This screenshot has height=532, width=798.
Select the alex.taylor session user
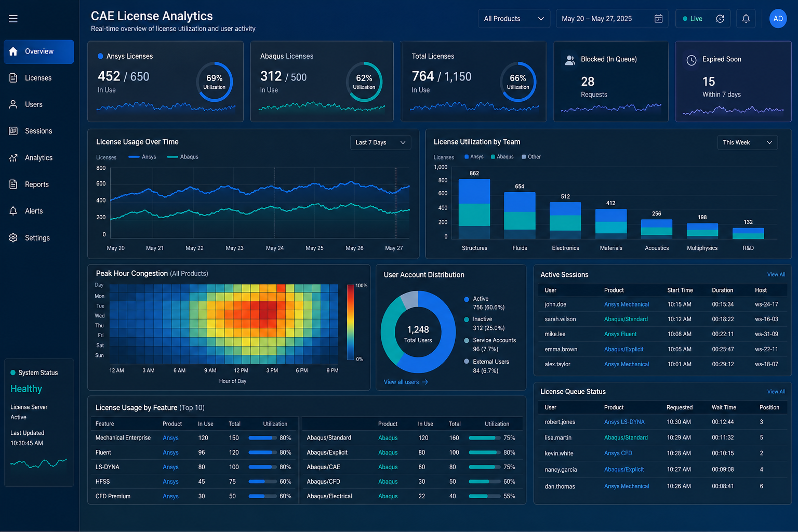[x=557, y=364]
